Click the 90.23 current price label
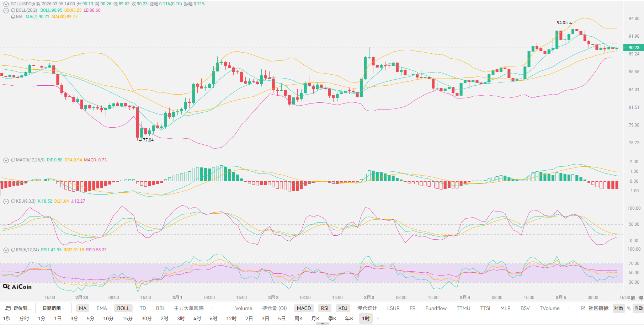 633,48
